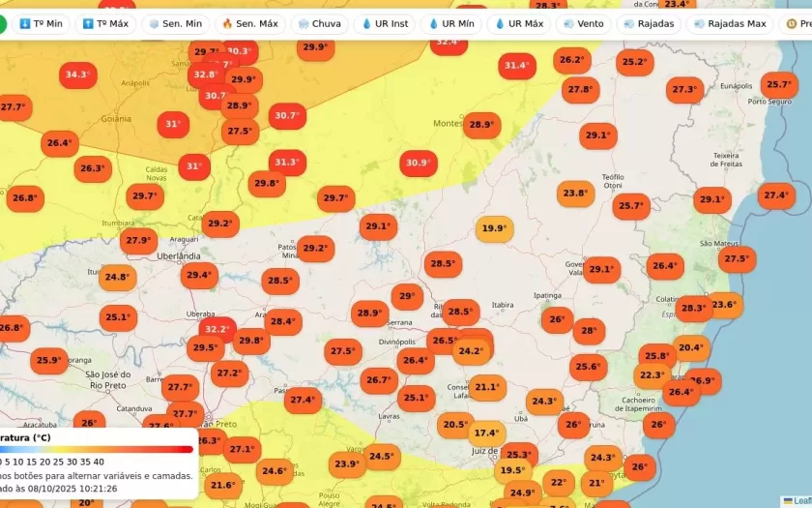Select the 19.9° yellow station marker
812x508 pixels.
point(494,228)
